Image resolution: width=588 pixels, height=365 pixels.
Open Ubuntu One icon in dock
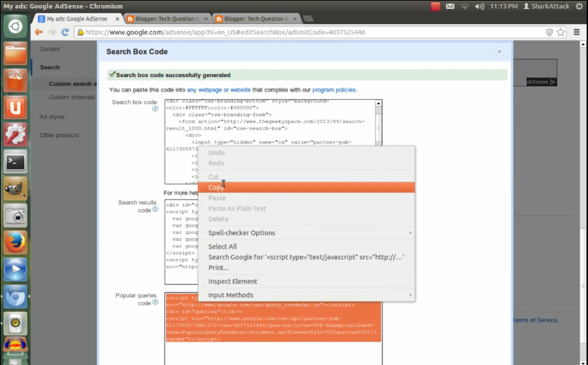coord(15,108)
